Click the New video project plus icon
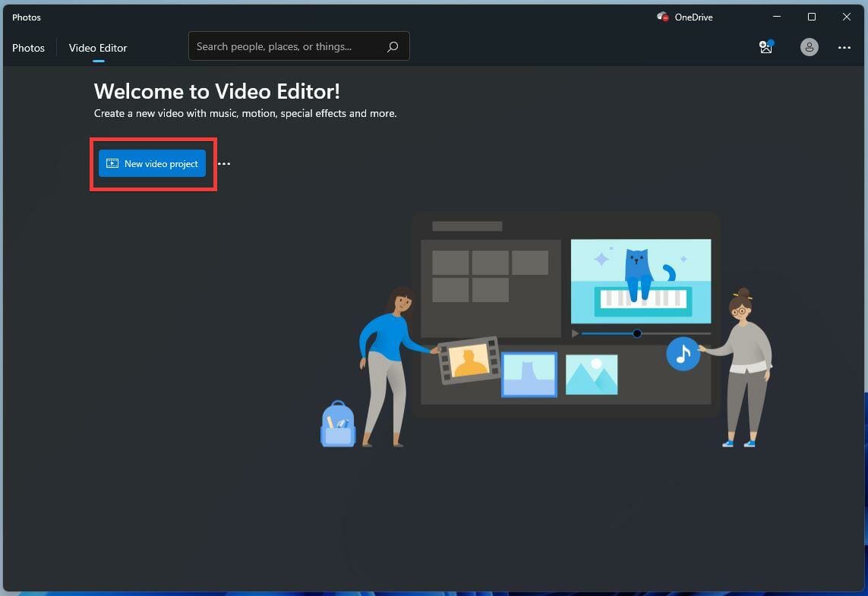The image size is (868, 596). [112, 162]
